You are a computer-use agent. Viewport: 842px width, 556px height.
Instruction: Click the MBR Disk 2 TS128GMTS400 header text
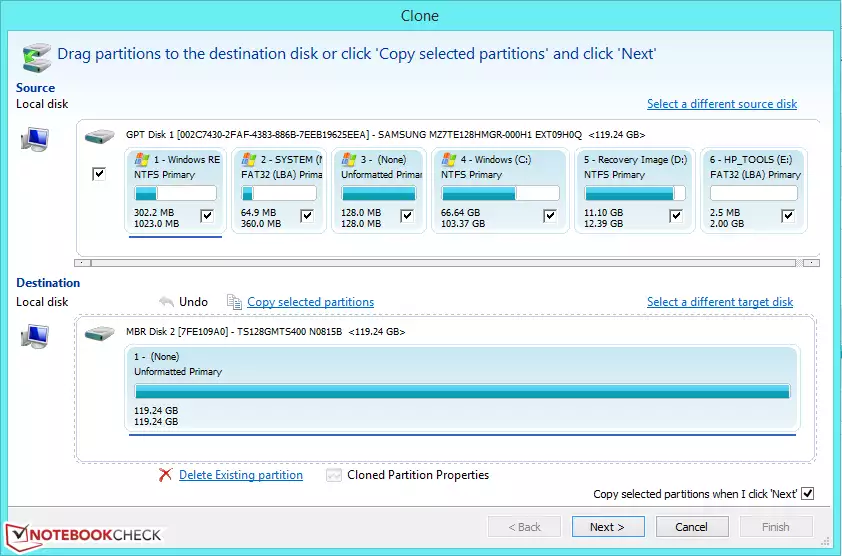click(x=265, y=332)
